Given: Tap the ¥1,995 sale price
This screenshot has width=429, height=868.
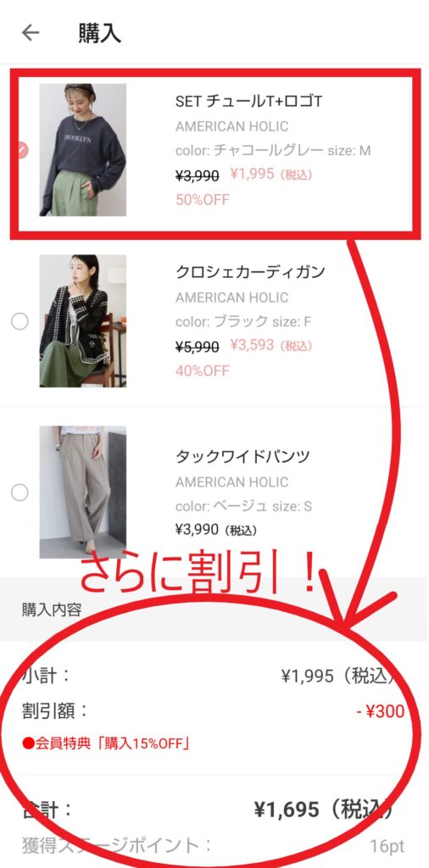Looking at the screenshot, I should [252, 175].
